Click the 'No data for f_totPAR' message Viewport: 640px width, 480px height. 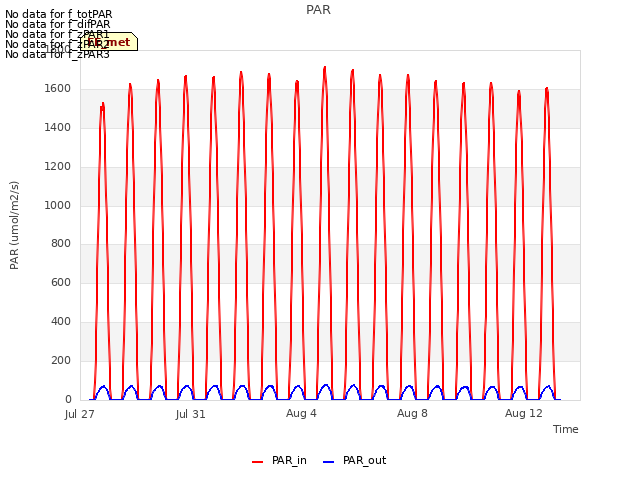pos(58,14)
